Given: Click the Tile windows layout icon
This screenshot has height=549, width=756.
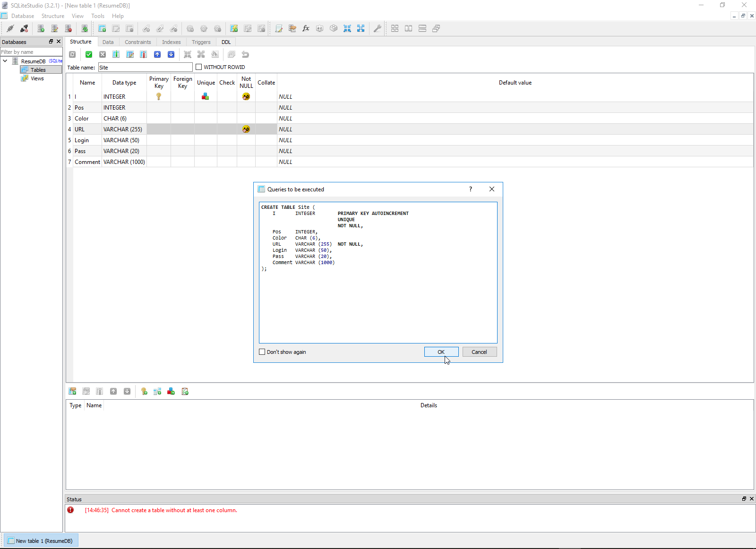Looking at the screenshot, I should pyautogui.click(x=395, y=28).
